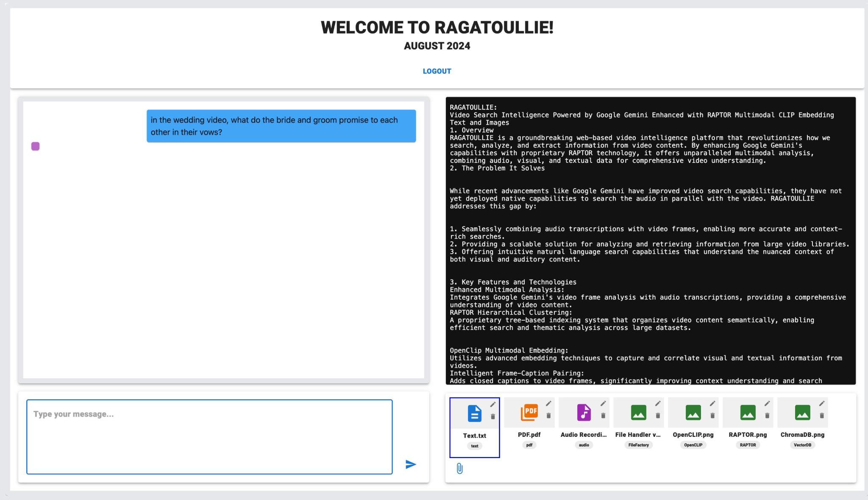The width and height of the screenshot is (868, 500).
Task: Click 'Enhanced Multimodal Analysis:' line
Action: [x=507, y=290]
